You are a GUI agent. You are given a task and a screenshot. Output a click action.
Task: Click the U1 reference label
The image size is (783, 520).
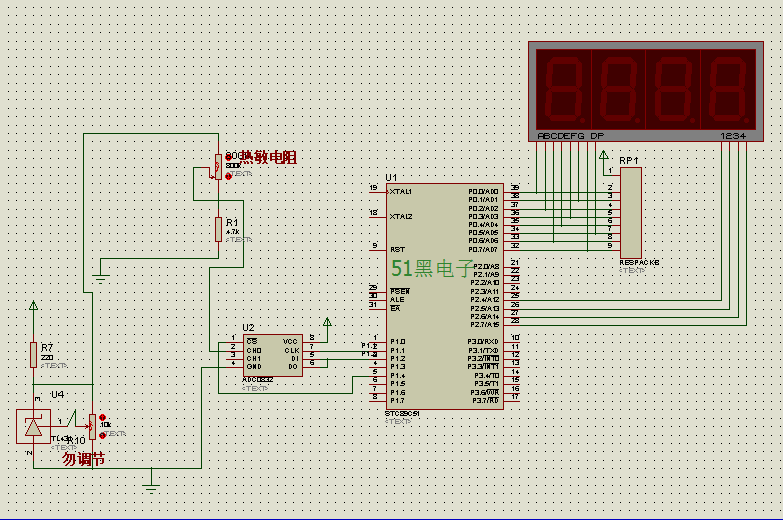click(x=391, y=177)
